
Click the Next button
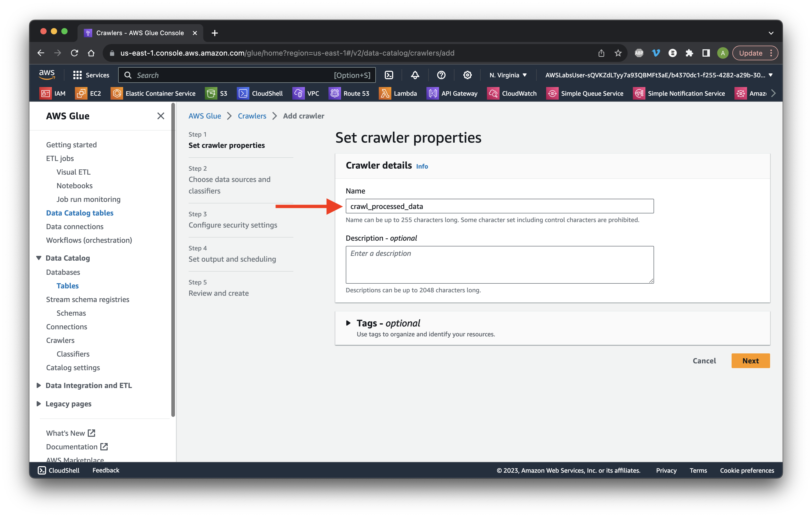pyautogui.click(x=750, y=360)
